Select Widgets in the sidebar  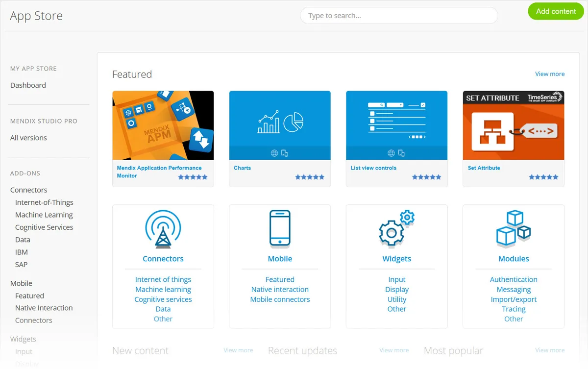pyautogui.click(x=23, y=339)
